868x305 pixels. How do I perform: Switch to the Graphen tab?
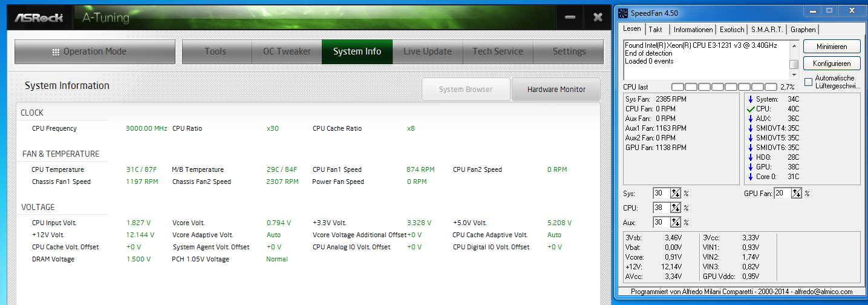pos(803,30)
